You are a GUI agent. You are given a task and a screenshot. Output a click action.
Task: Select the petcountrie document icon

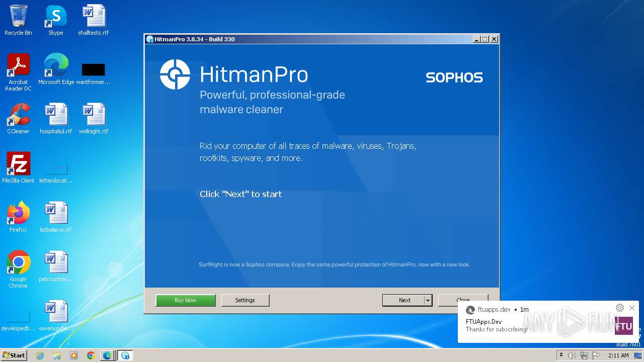tap(56, 266)
